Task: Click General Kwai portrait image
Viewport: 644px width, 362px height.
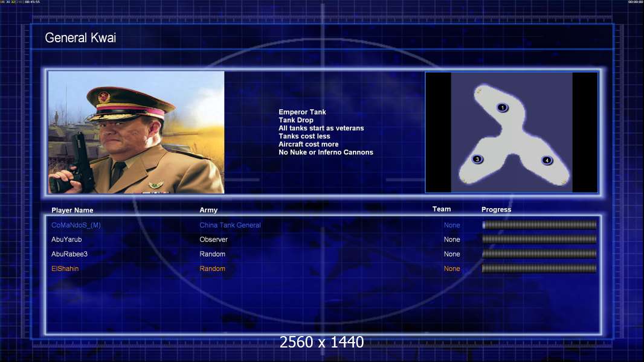Action: [x=137, y=132]
